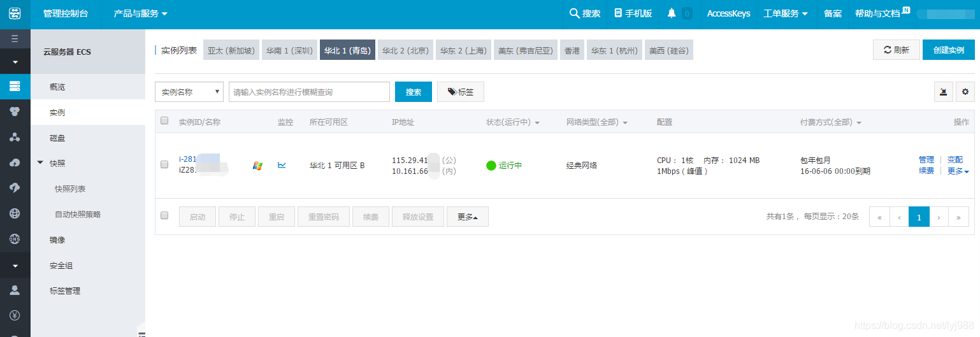980x337 pixels.
Task: Switch to 华北 2 (北京) region tab
Action: click(x=405, y=50)
